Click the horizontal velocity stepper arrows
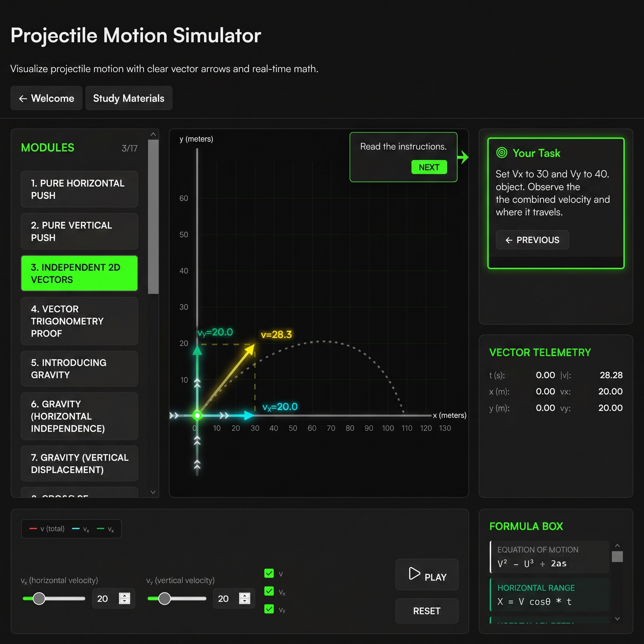 point(124,599)
